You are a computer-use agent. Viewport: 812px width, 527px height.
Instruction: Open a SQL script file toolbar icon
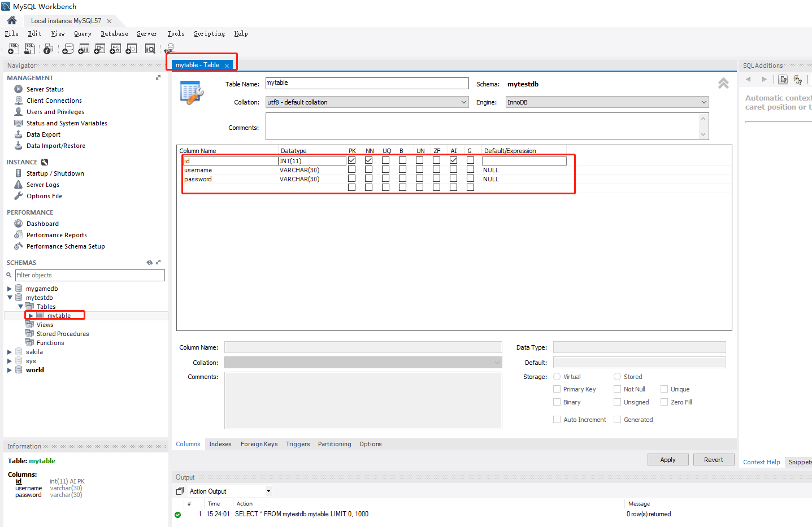coord(29,49)
